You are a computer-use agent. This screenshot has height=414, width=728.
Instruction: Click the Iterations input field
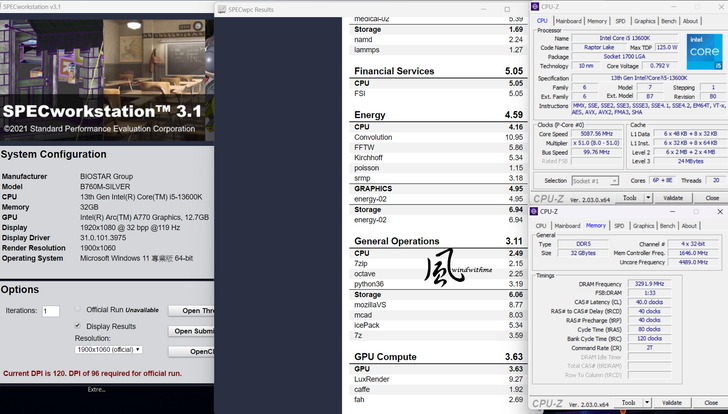click(50, 311)
